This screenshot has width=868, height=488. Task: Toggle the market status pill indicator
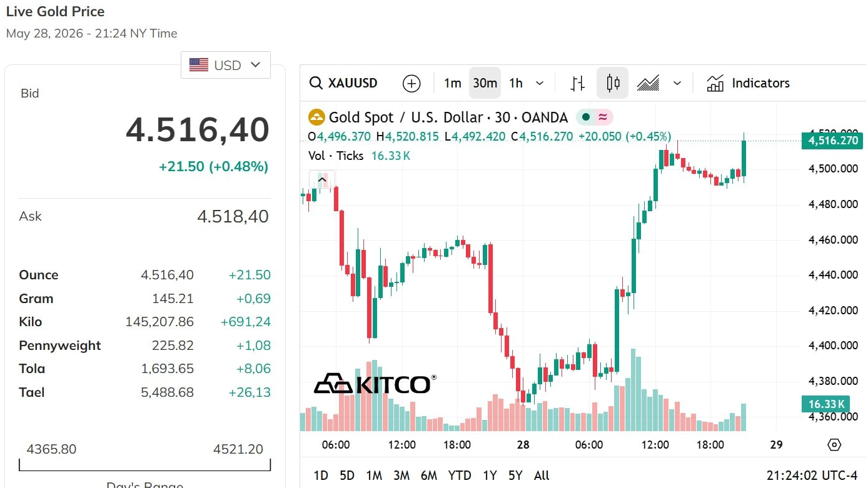(x=594, y=117)
